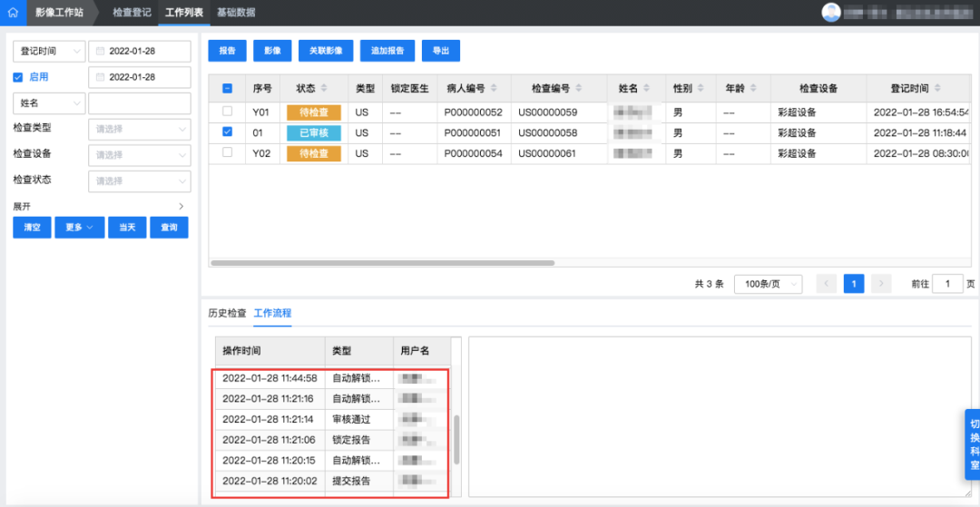Click the workflow detail text area
This screenshot has height=507, width=980.
[720, 417]
